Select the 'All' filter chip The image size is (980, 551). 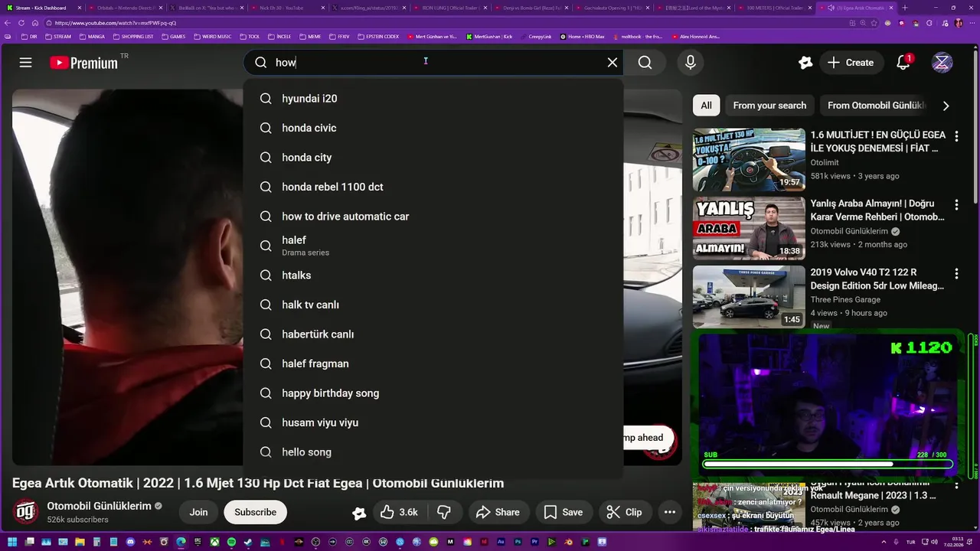coord(706,106)
